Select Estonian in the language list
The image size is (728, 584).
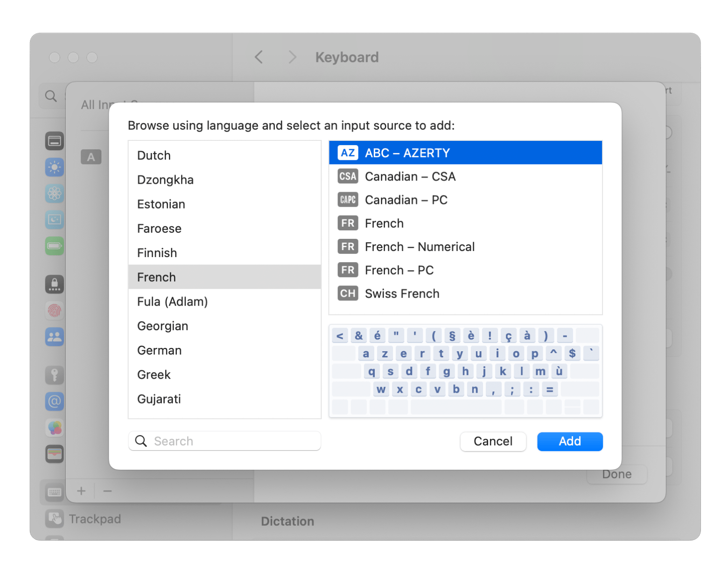click(x=224, y=204)
